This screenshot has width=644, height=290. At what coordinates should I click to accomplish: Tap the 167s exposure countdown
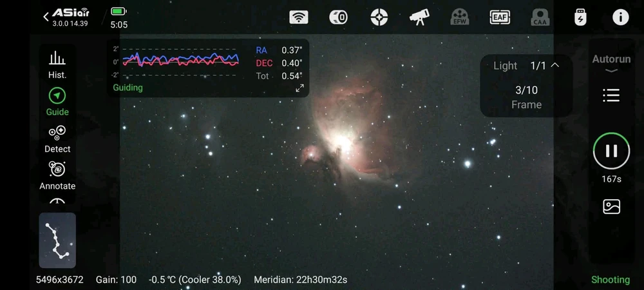pos(611,179)
